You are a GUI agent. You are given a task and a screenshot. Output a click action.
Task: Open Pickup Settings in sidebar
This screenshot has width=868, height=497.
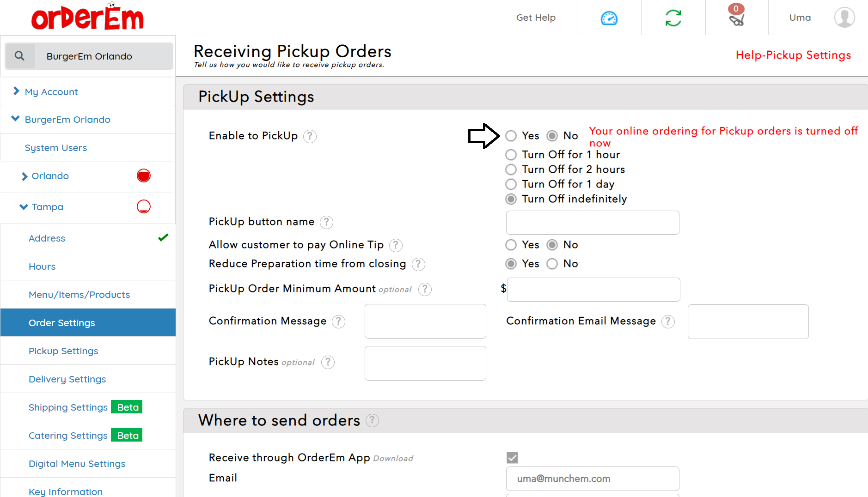click(x=63, y=351)
